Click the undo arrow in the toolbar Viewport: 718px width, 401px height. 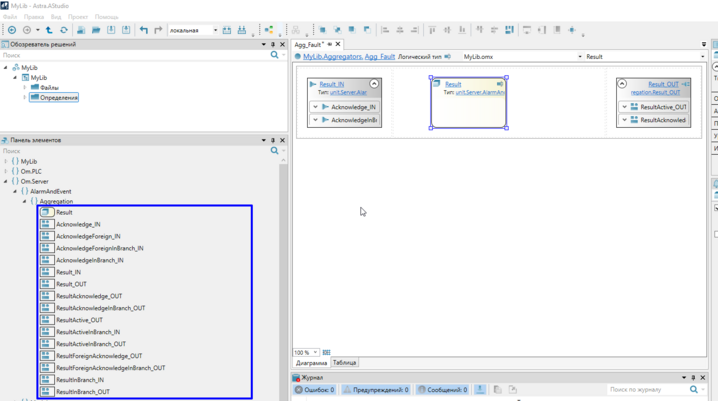pos(144,30)
